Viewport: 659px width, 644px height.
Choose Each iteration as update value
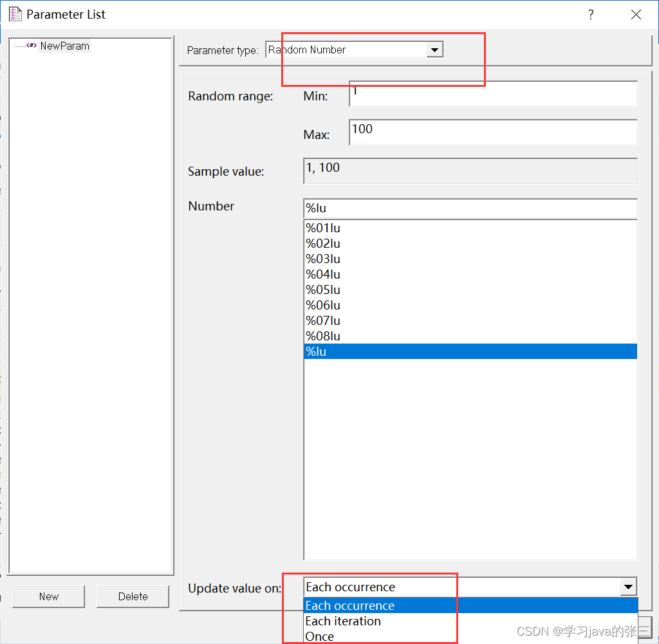click(343, 621)
